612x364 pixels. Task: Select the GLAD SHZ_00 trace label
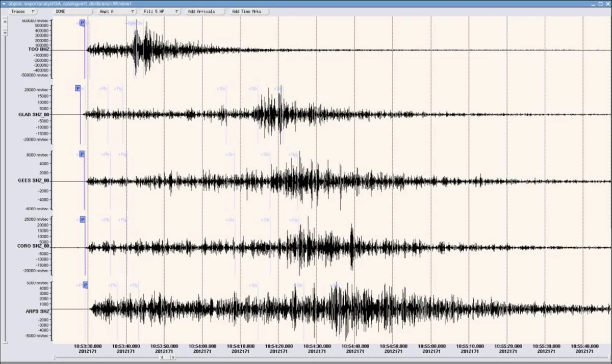pos(34,115)
